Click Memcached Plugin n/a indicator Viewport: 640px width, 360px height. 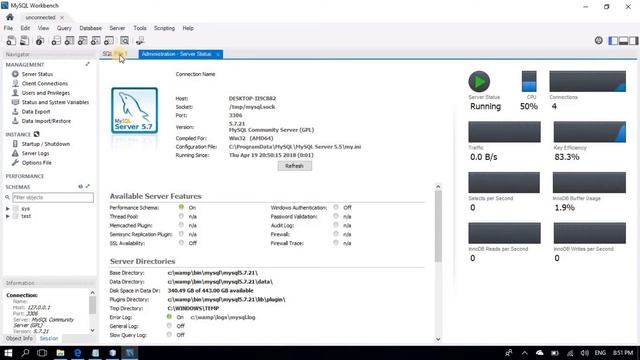coord(181,225)
